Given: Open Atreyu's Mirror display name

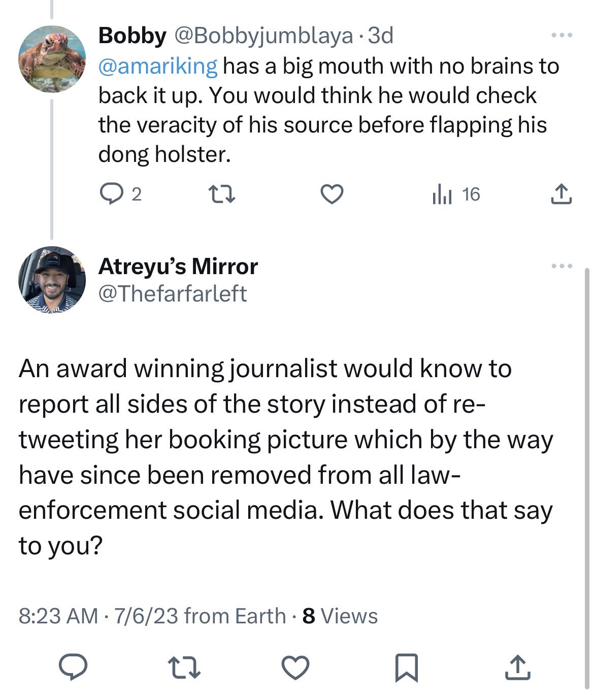Looking at the screenshot, I should point(178,266).
